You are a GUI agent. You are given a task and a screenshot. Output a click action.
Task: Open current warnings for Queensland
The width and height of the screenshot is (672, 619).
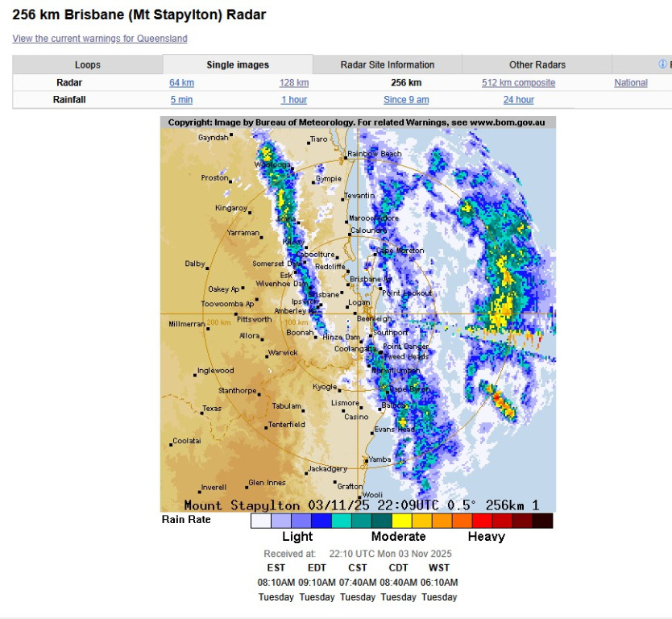(x=99, y=38)
